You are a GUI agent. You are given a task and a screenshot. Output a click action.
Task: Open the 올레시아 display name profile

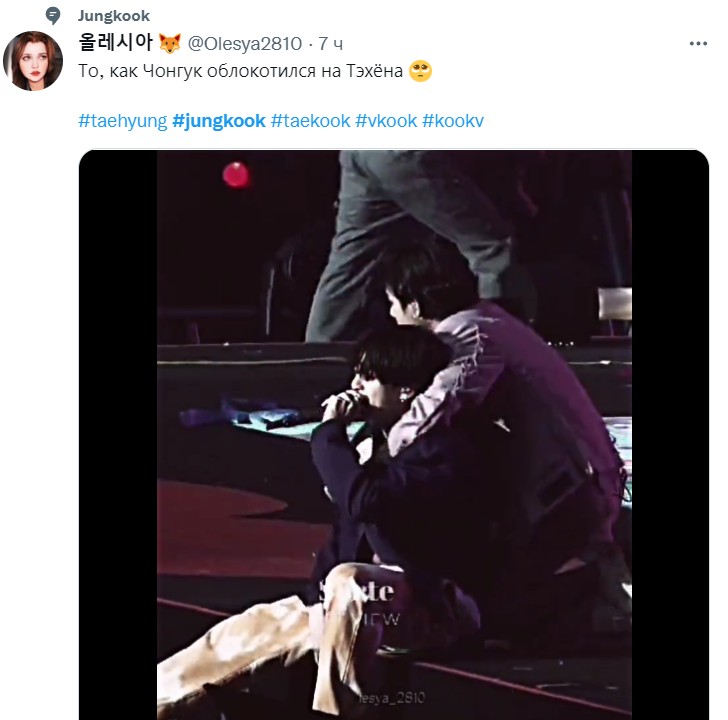116,43
